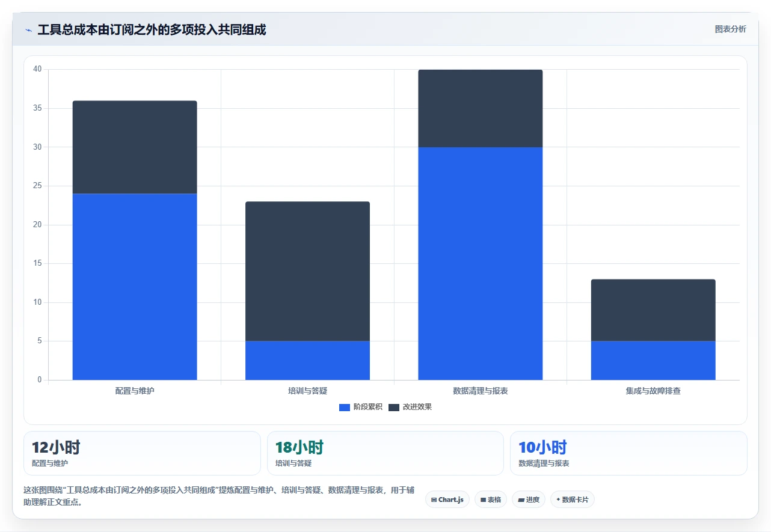Image resolution: width=771 pixels, height=532 pixels.
Task: Toggle the 改进效果 legend item
Action: click(410, 407)
